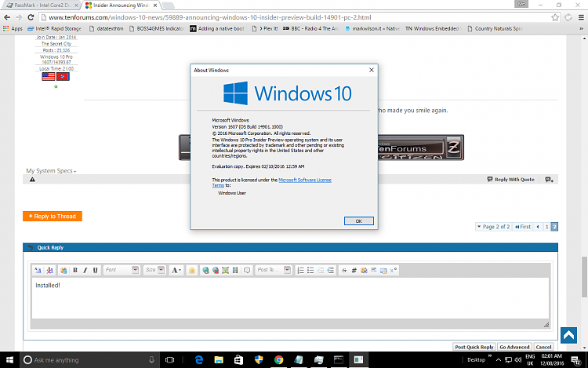Go to page 1 in pagination

546,227
